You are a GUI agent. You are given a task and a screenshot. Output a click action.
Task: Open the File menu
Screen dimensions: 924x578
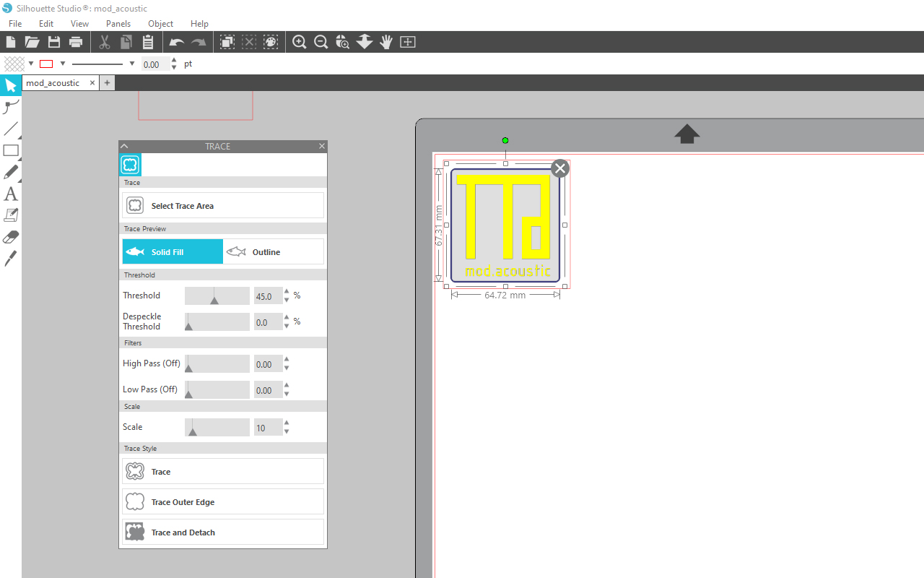[15, 24]
